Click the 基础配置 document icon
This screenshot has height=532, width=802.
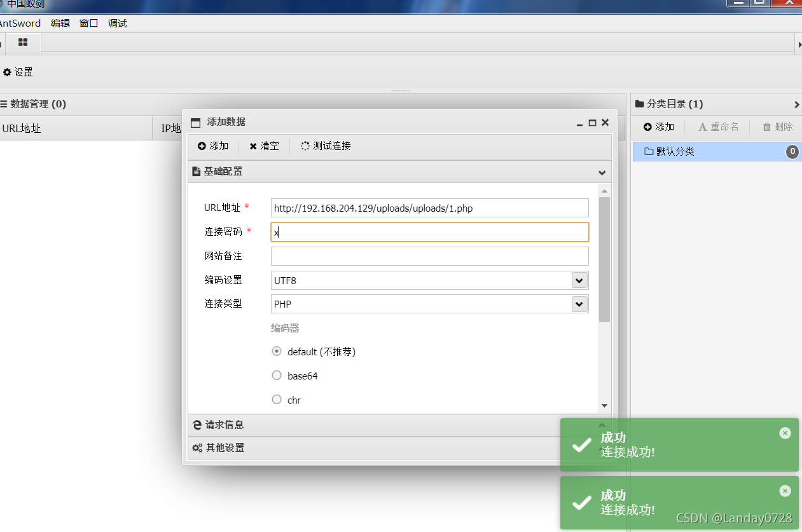[197, 172]
